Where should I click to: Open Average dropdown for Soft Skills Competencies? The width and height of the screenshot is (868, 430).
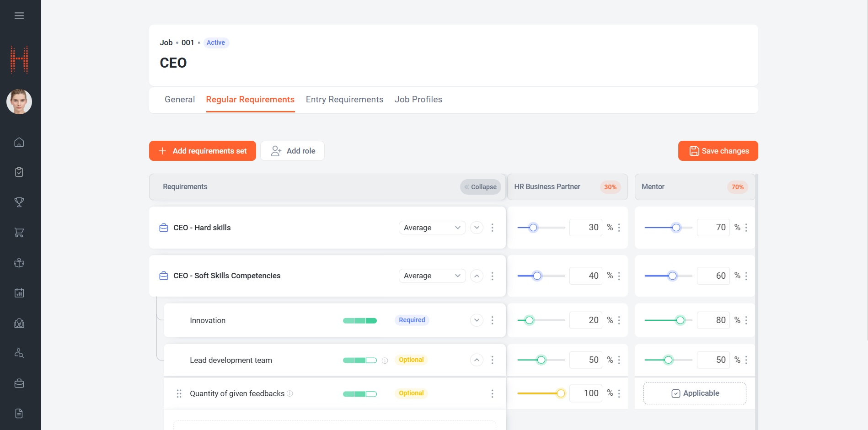click(432, 276)
